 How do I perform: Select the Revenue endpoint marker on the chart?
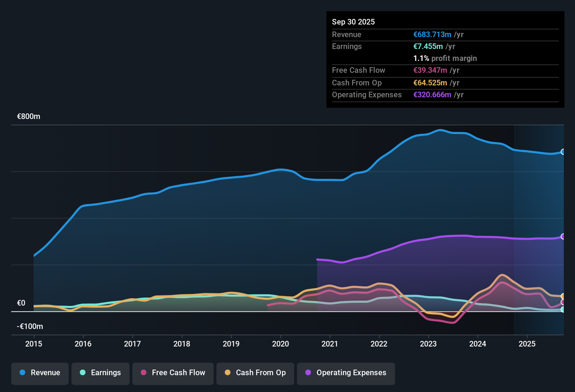(x=563, y=152)
